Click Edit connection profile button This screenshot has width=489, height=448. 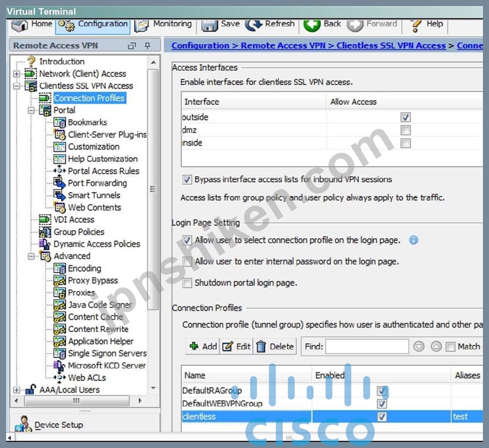click(x=236, y=346)
